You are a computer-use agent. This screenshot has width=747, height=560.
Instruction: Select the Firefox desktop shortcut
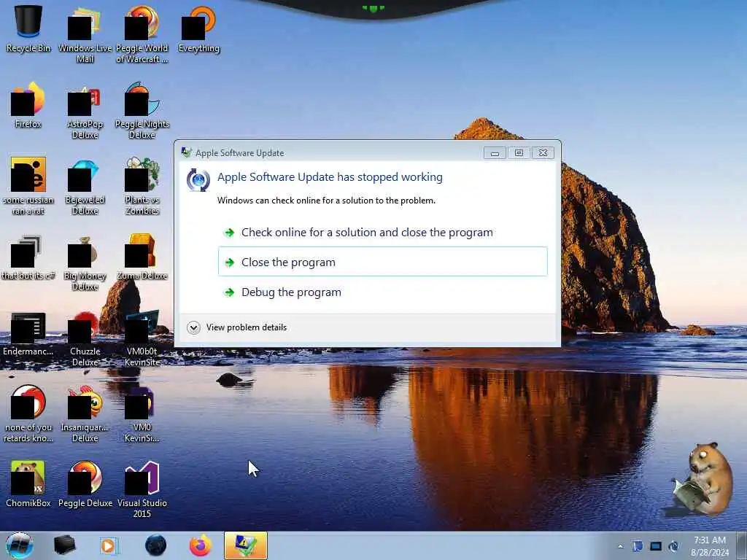[x=28, y=106]
